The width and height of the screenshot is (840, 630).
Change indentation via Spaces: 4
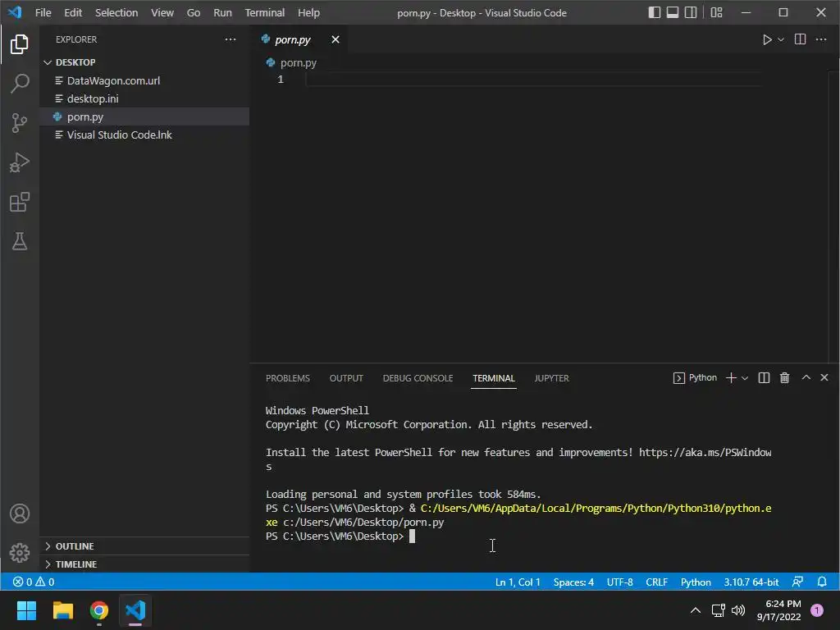573,582
